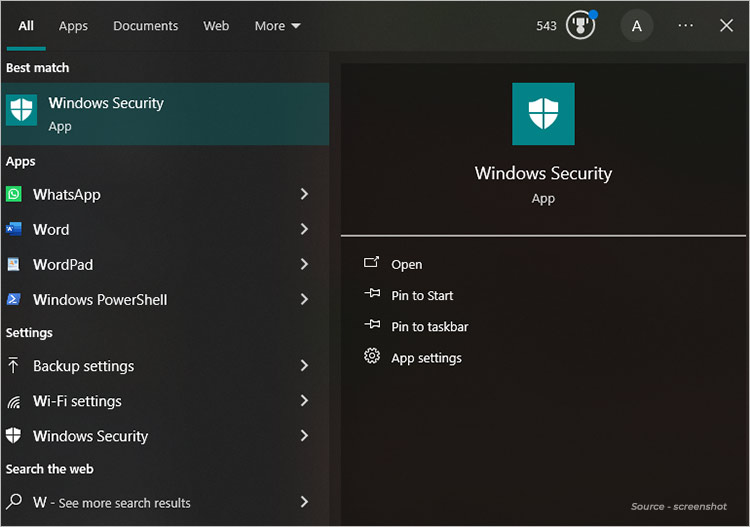Click the WordPad app icon
This screenshot has height=527, width=750.
click(x=14, y=264)
